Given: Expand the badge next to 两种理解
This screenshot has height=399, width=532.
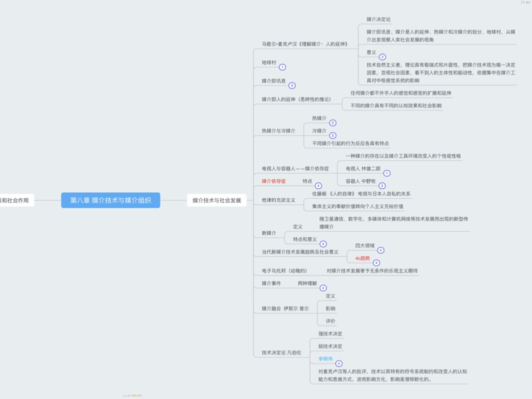Looking at the screenshot, I should [323, 288].
